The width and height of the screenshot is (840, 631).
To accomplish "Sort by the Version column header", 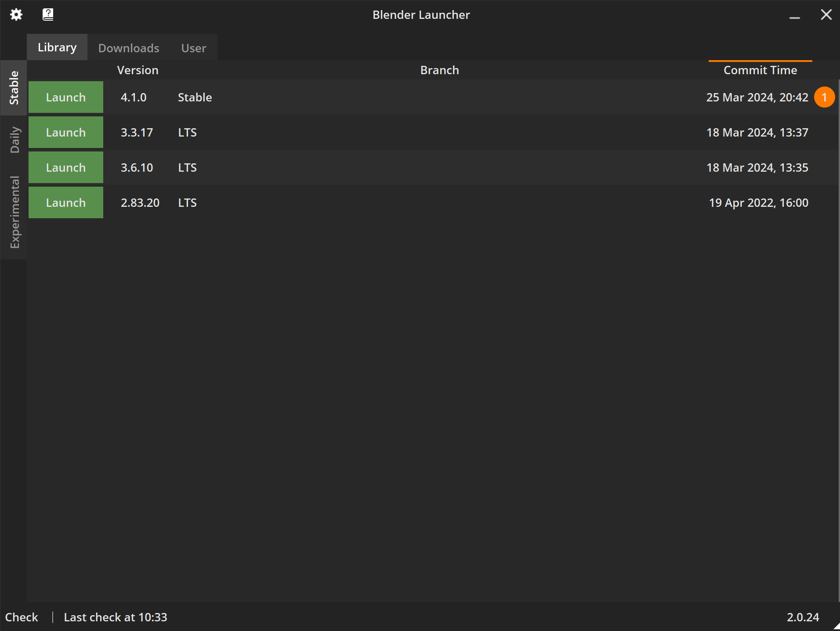I will [x=138, y=70].
